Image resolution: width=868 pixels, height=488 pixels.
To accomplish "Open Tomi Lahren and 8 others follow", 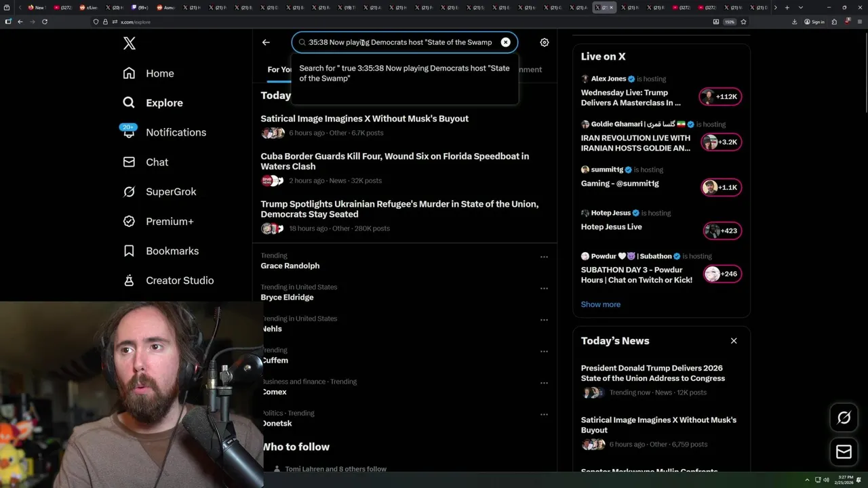I will [336, 469].
